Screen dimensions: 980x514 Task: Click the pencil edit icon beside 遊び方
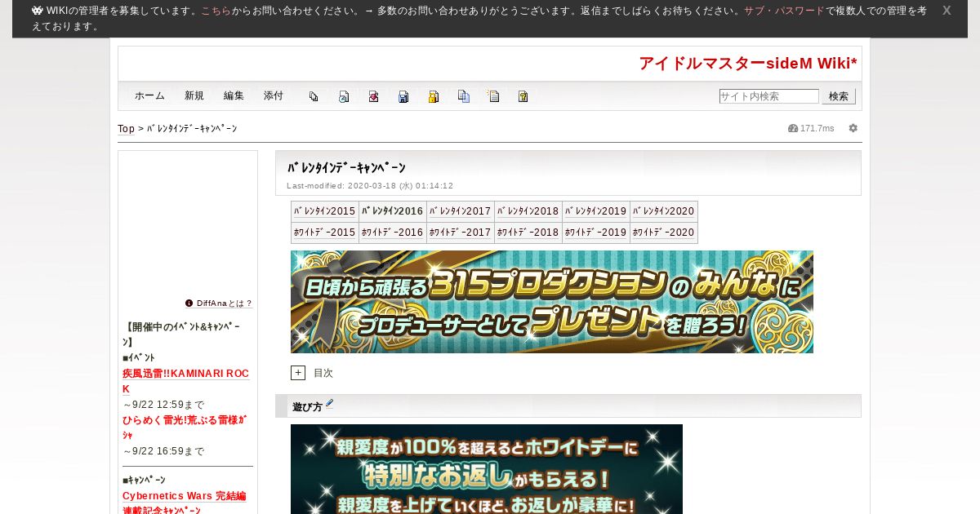click(329, 403)
